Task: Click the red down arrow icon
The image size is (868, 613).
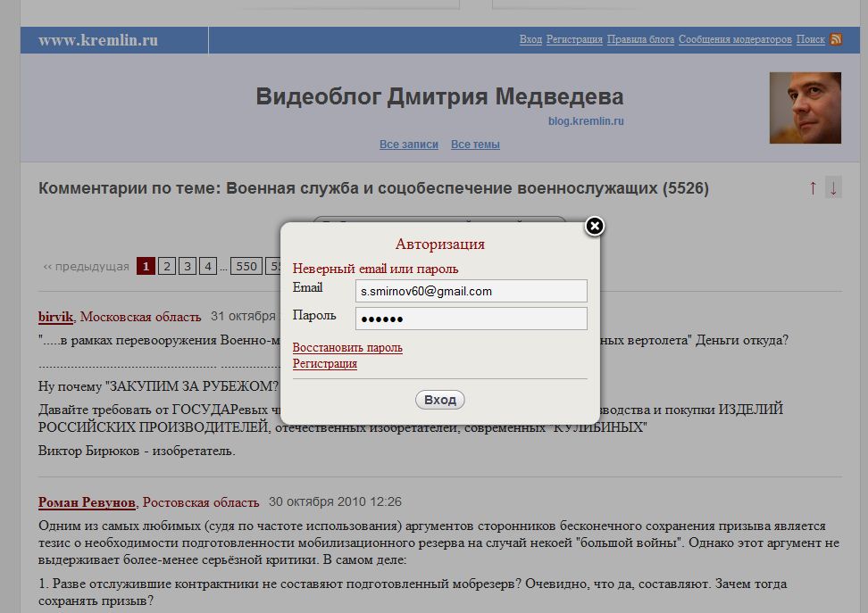Action: click(x=833, y=187)
